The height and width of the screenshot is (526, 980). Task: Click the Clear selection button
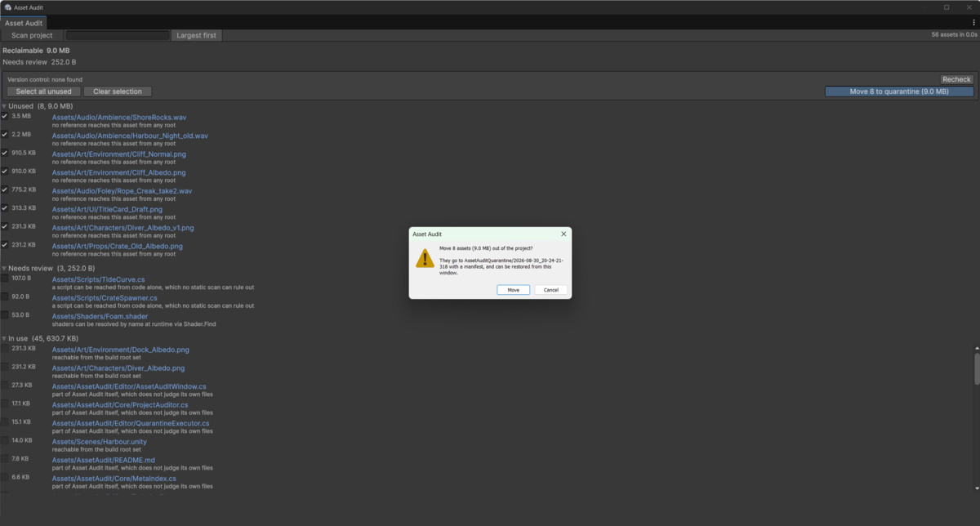coord(118,91)
